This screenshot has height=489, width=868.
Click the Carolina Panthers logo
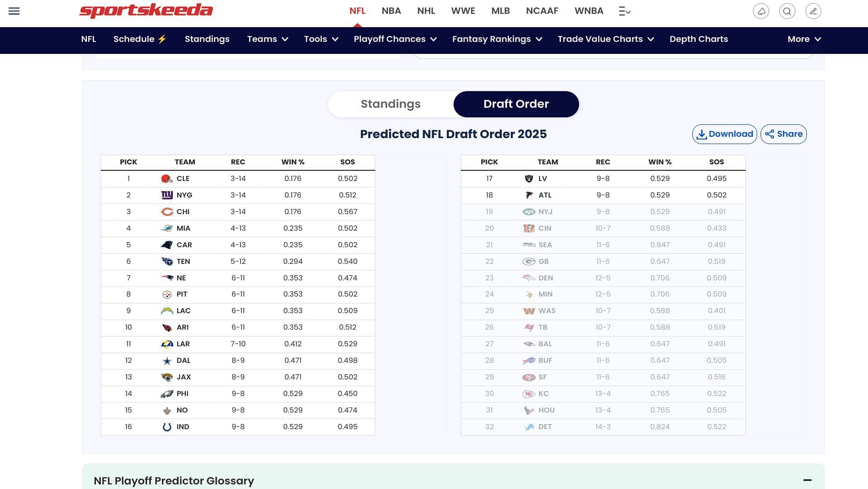(x=167, y=245)
